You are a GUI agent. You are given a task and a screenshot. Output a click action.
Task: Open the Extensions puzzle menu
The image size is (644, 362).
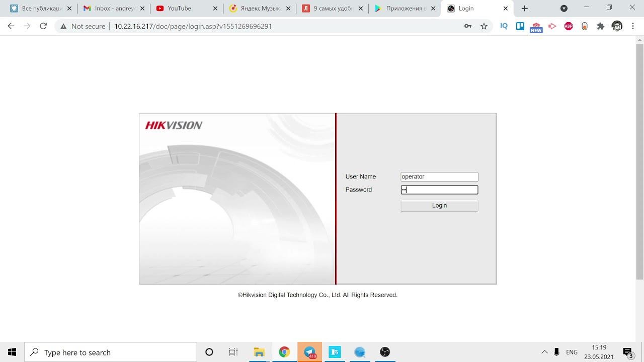point(601,26)
